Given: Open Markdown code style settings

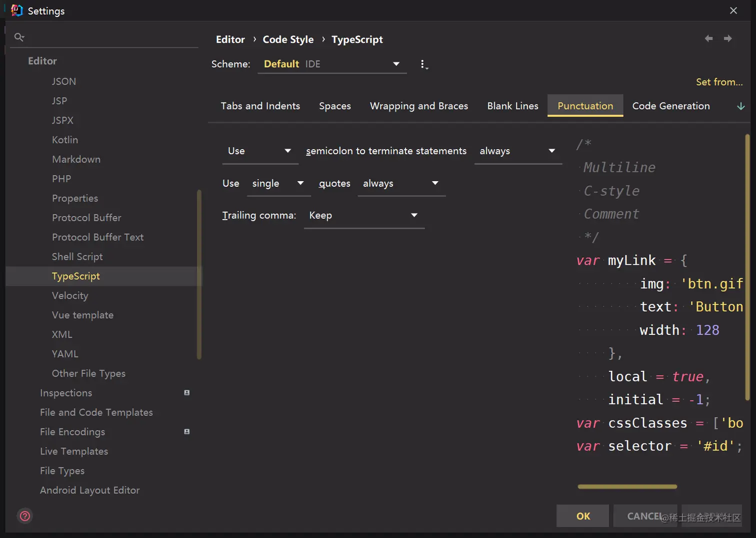Looking at the screenshot, I should [x=76, y=160].
